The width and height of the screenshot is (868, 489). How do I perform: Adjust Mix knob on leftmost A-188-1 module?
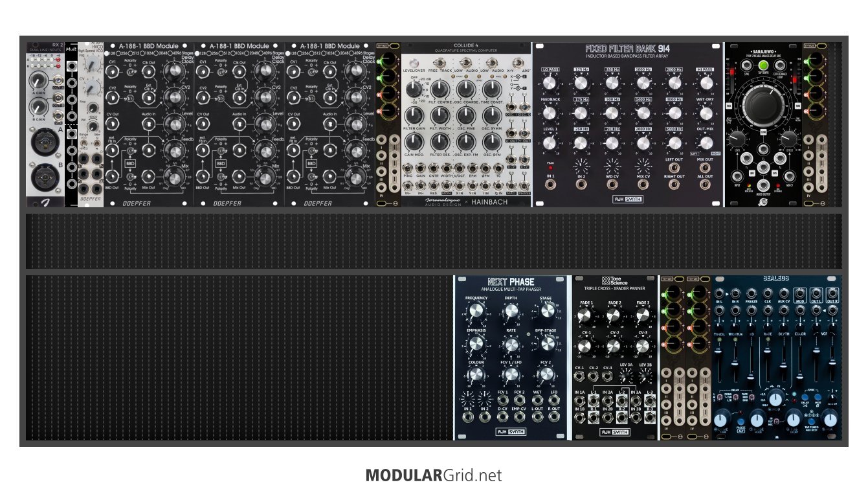tap(173, 176)
